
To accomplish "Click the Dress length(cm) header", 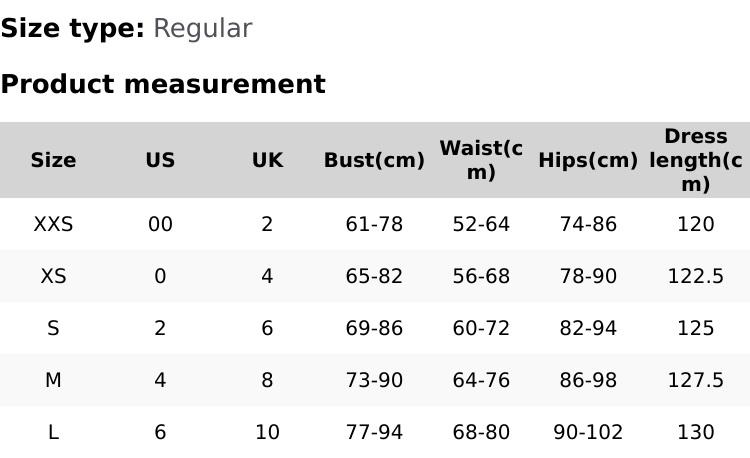I will [x=695, y=160].
